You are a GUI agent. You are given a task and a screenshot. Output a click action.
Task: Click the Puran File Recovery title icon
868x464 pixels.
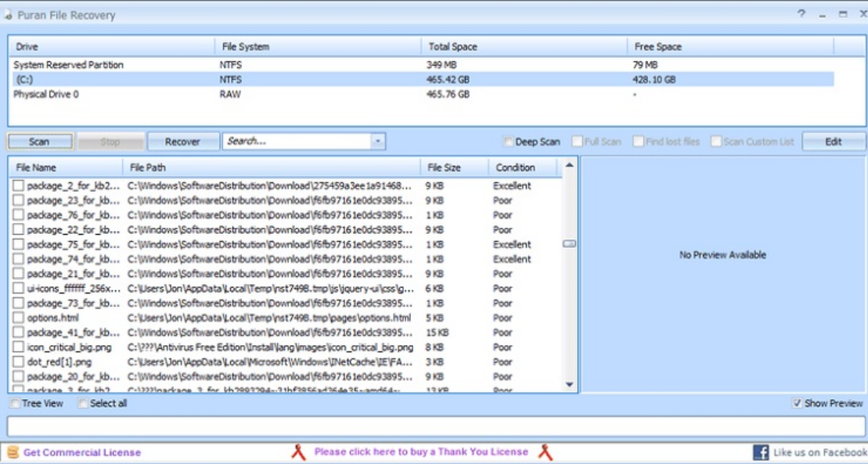point(6,15)
